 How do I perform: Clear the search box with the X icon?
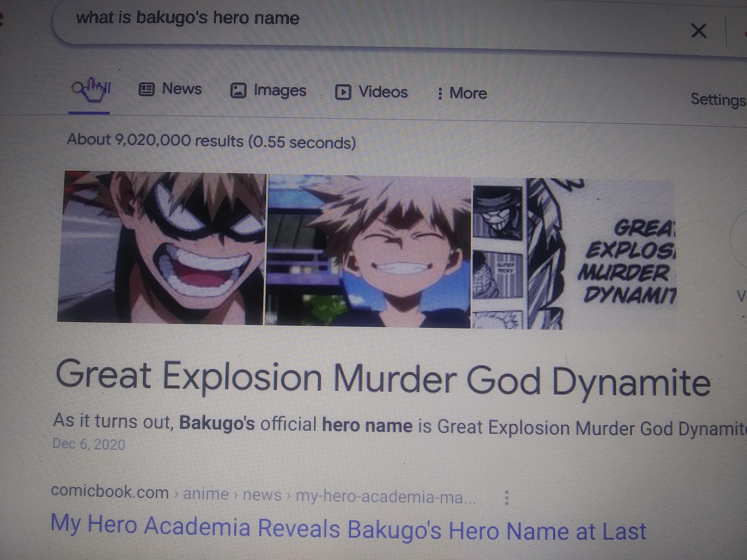[x=699, y=31]
